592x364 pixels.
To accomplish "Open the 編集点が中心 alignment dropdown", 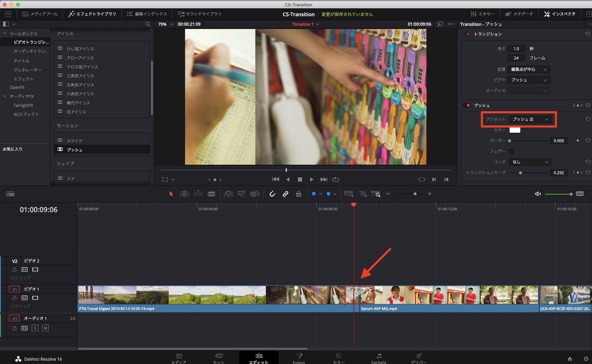I will coord(529,69).
